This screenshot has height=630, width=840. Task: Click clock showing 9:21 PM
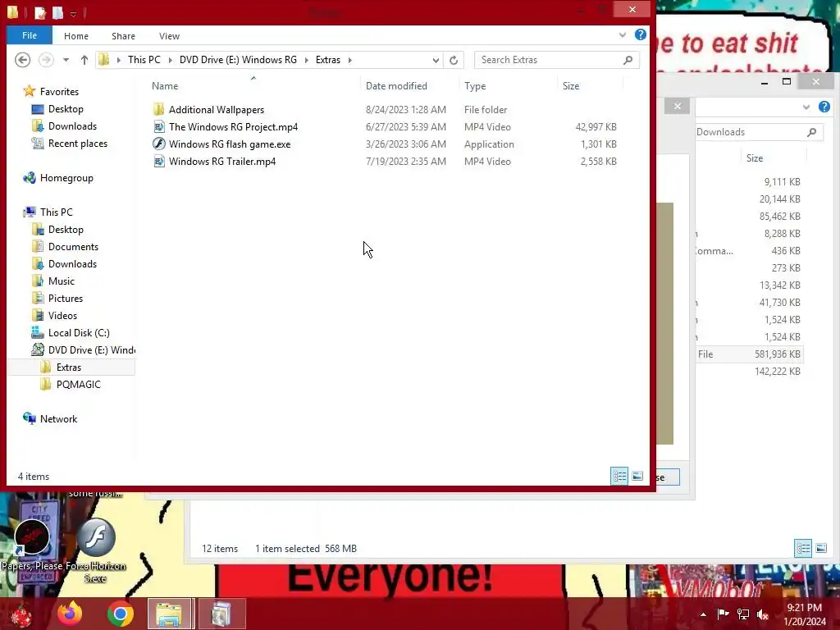[804, 608]
